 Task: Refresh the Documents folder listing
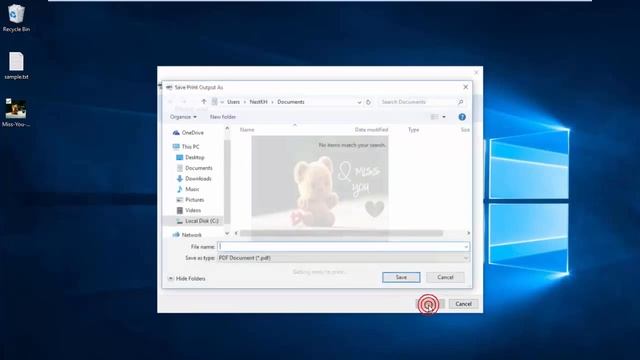click(368, 102)
